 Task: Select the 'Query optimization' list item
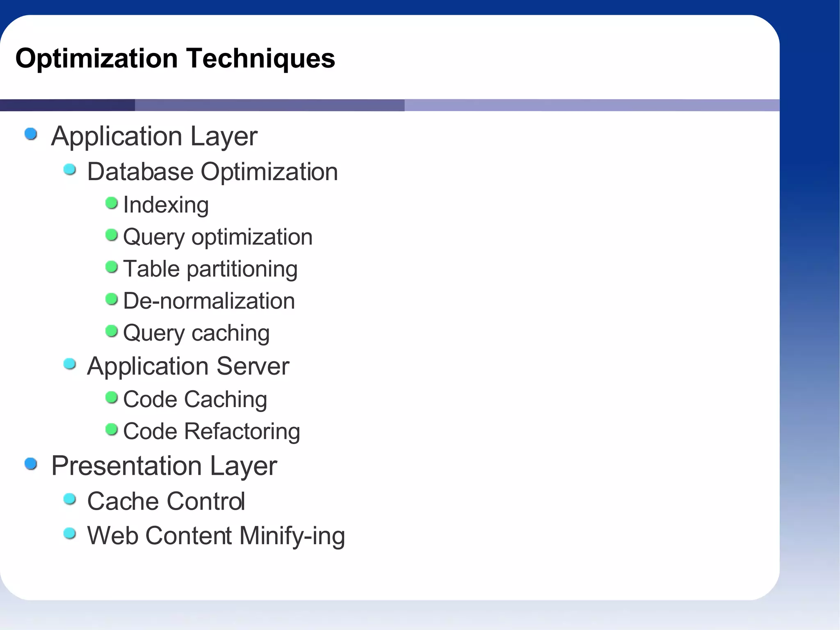(x=218, y=237)
